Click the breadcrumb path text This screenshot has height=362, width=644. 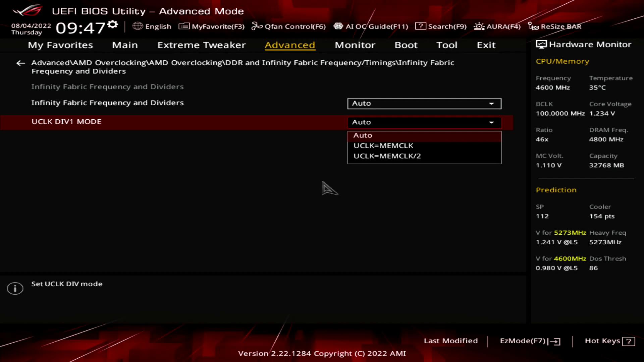point(243,67)
